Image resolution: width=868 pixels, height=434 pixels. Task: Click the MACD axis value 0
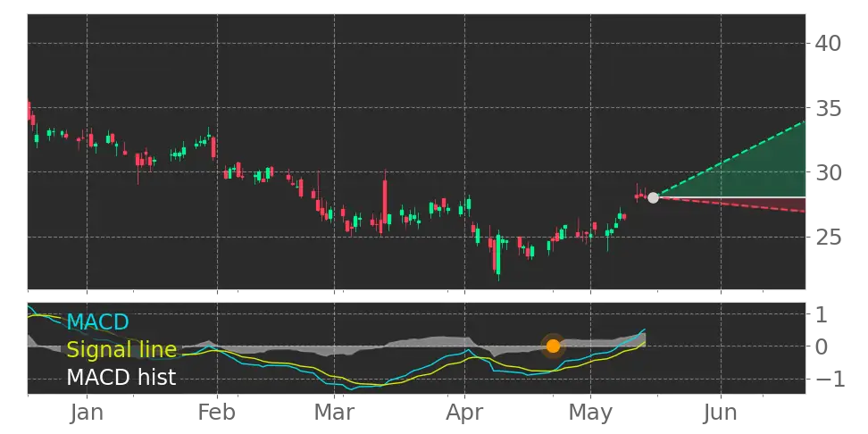[x=822, y=347]
